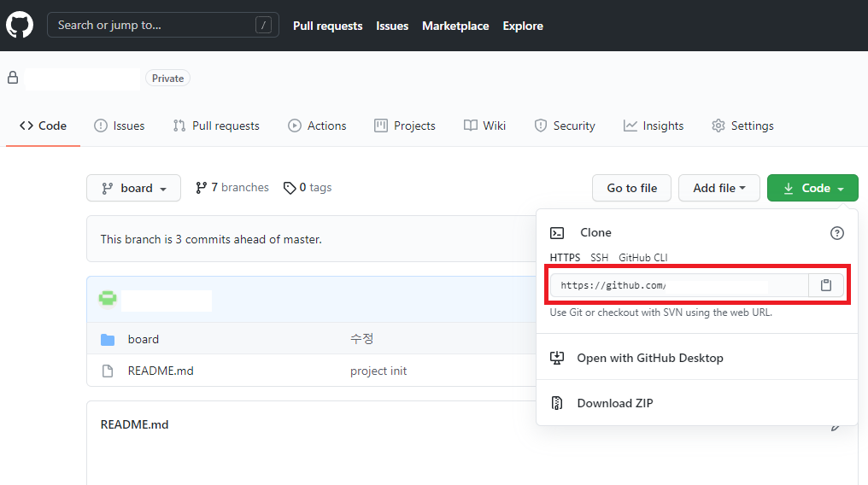Image resolution: width=868 pixels, height=485 pixels.
Task: Focus the Search or jump to field
Action: (162, 25)
